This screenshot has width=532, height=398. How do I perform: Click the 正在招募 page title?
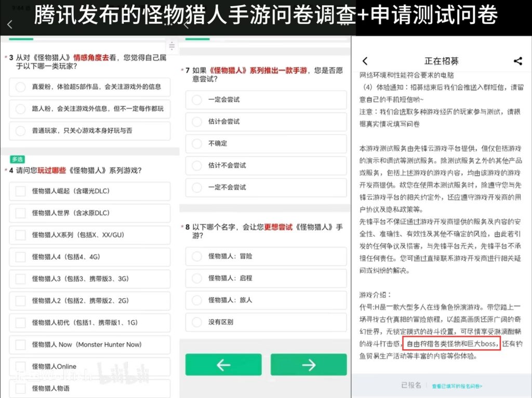[442, 61]
